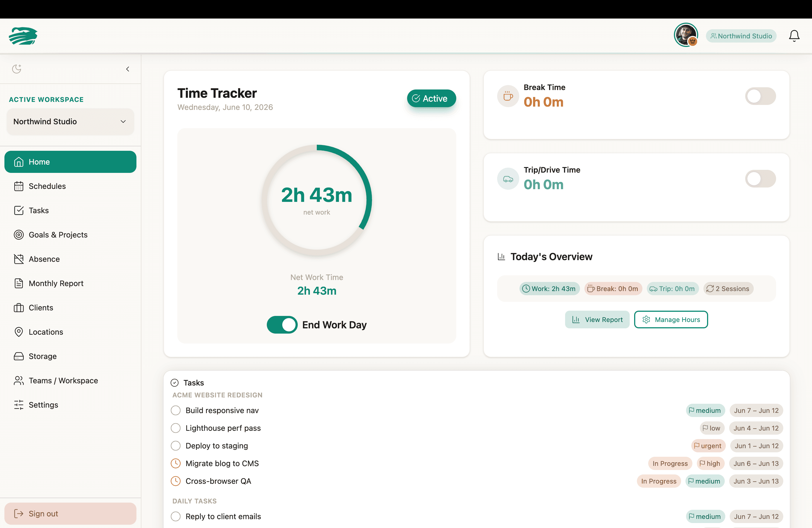Click the Break: 0h 0m chip
This screenshot has width=812, height=528.
[x=613, y=289]
